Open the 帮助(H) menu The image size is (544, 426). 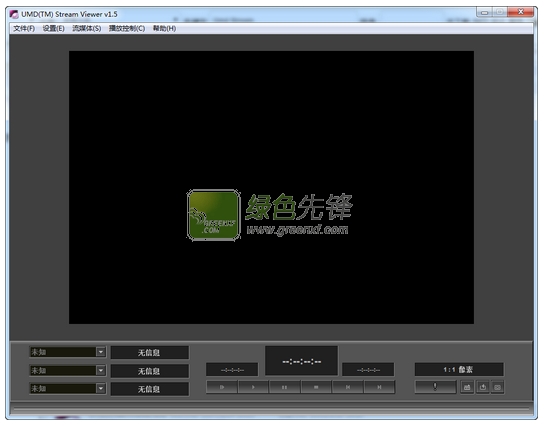tap(164, 28)
